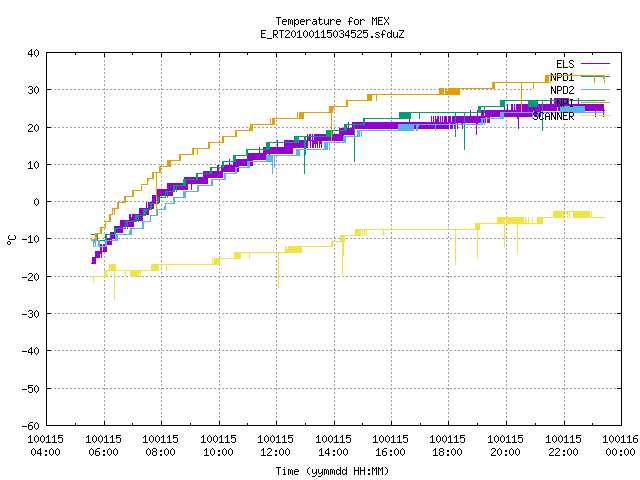Click the x-axis label '100115 10:00'
Image resolution: width=640 pixels, height=480 pixels.
click(x=218, y=446)
